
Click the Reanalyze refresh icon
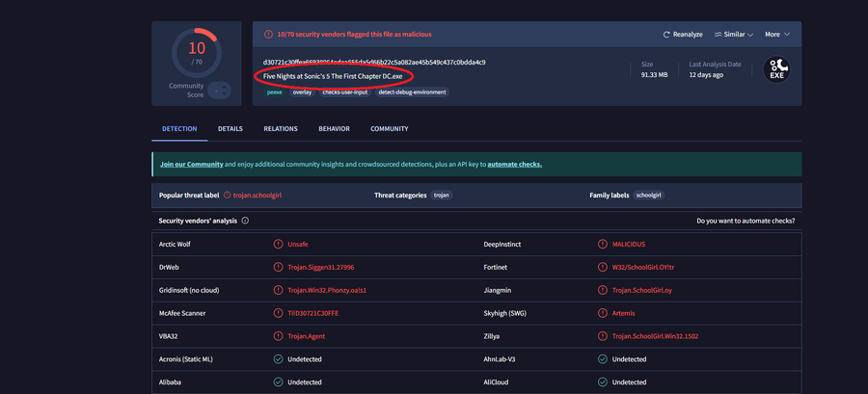[666, 35]
